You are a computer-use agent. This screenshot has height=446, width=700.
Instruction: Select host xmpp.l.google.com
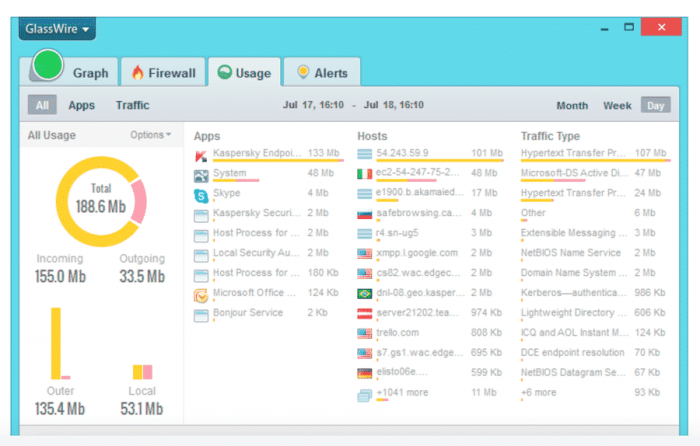click(430, 254)
